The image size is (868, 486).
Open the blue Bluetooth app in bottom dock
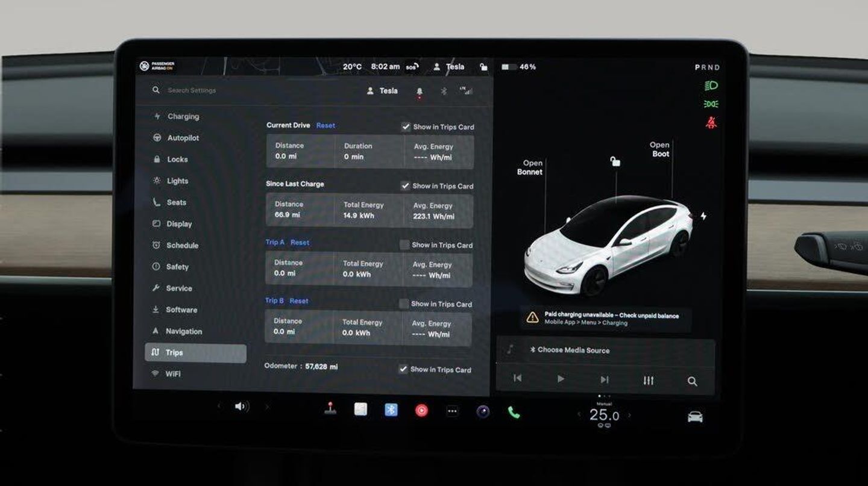pyautogui.click(x=391, y=410)
